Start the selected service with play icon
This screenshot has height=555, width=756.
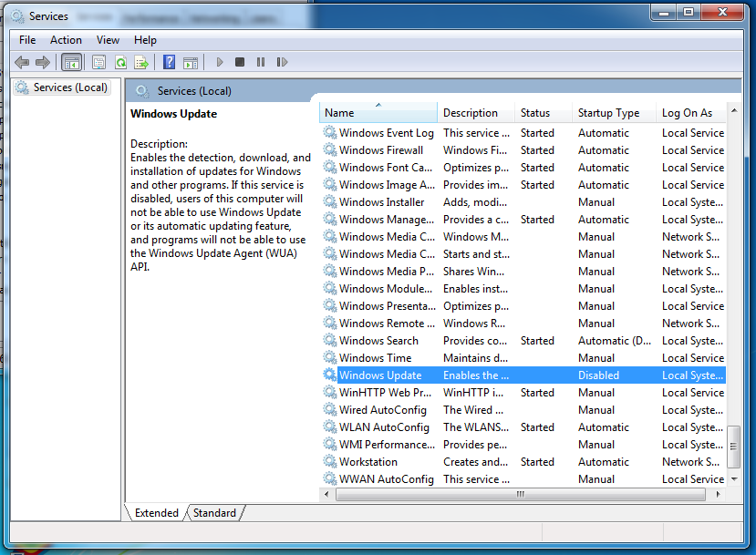pos(220,62)
